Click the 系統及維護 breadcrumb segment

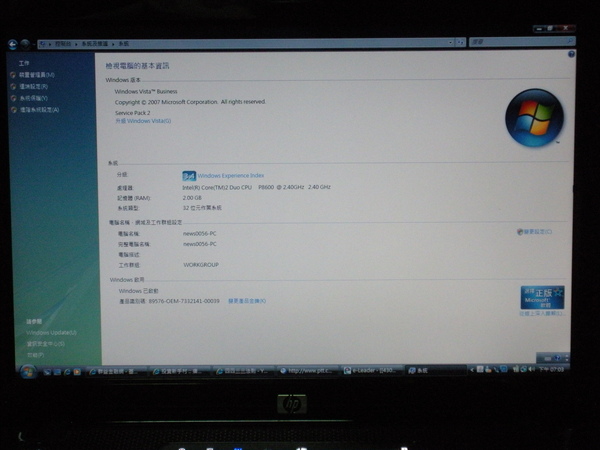[x=95, y=44]
